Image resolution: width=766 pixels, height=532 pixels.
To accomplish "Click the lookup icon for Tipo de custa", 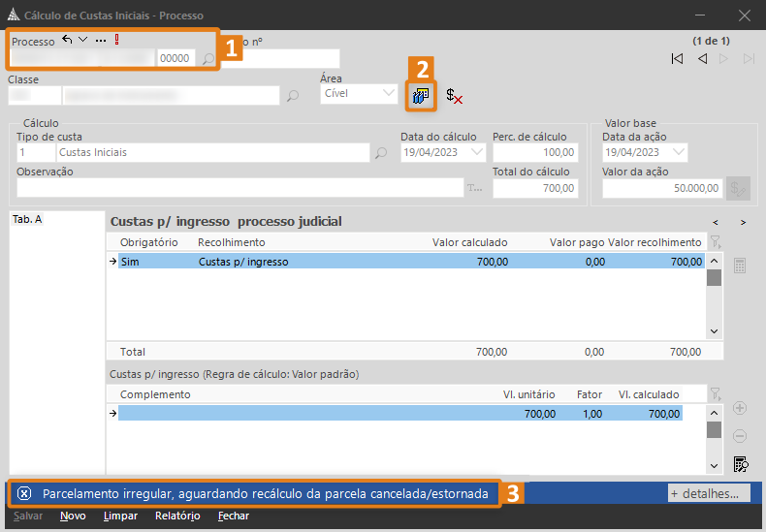I will click(381, 153).
